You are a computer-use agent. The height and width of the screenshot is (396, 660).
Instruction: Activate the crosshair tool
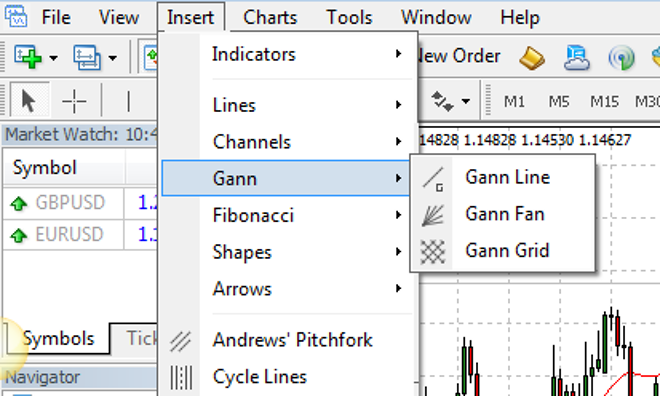[74, 101]
